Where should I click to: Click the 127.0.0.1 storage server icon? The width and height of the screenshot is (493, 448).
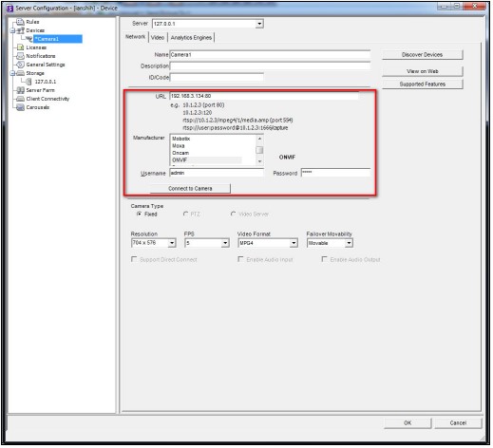29,82
